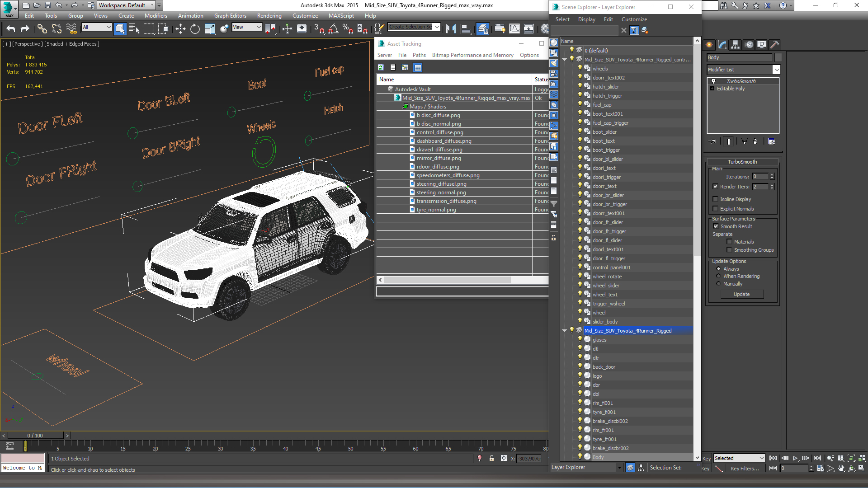Select the Manually update option
Image resolution: width=868 pixels, height=488 pixels.
click(x=718, y=284)
